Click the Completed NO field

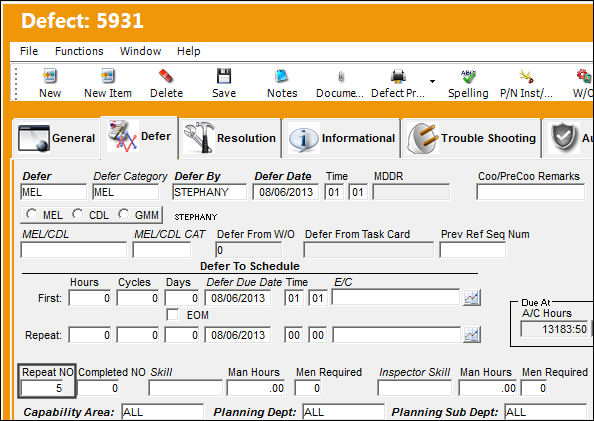(98, 388)
